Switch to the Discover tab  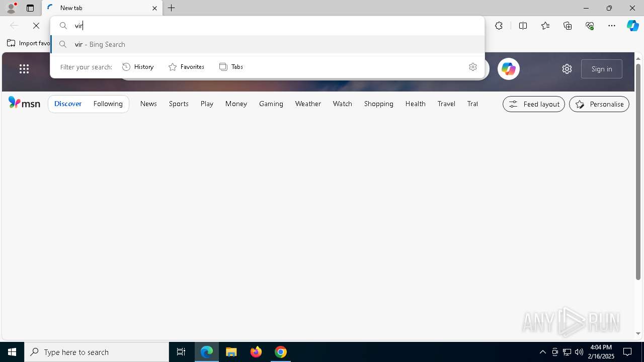[68, 104]
